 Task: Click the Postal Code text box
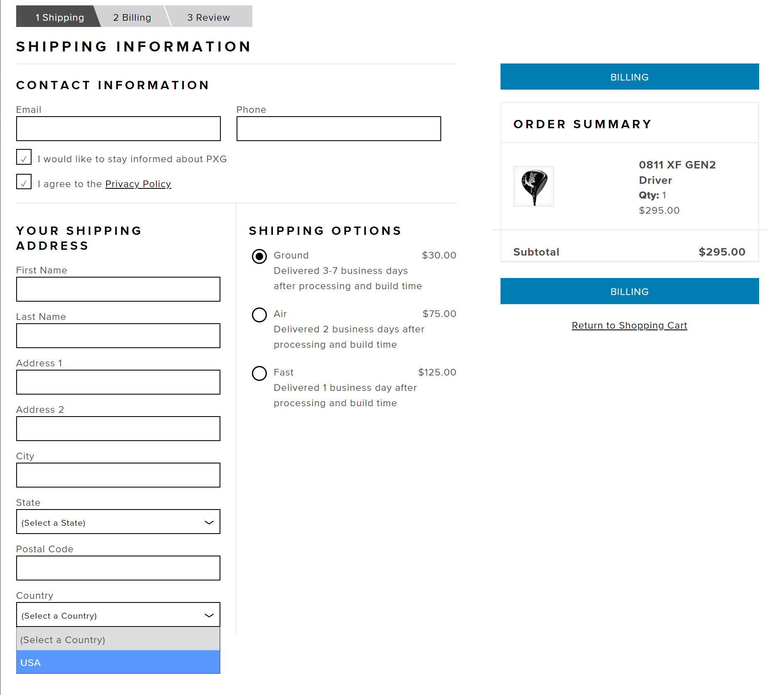click(x=118, y=568)
